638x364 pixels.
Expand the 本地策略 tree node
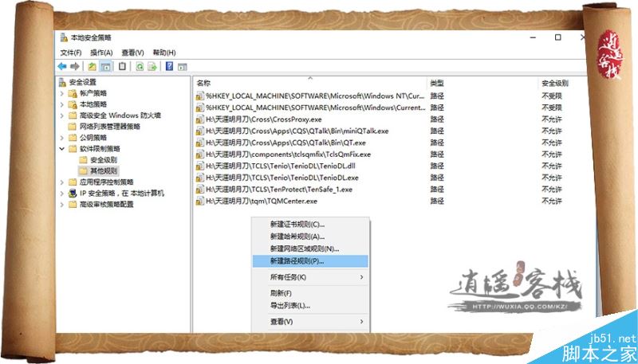click(62, 104)
